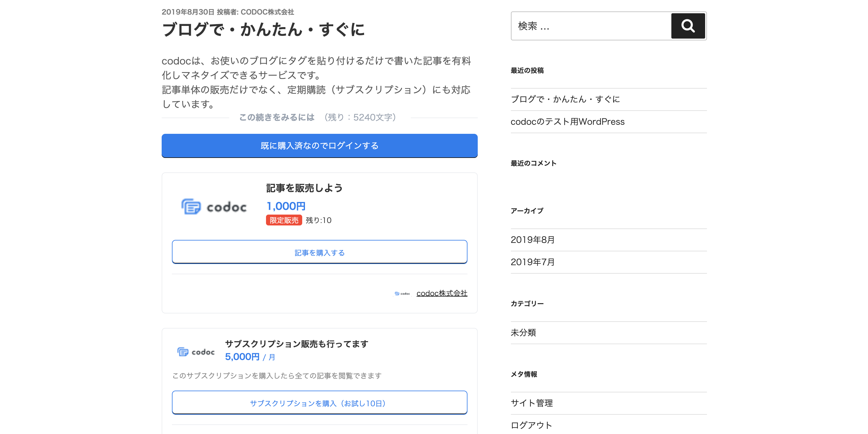The width and height of the screenshot is (868, 434).
Task: Select the 未分類 category
Action: (523, 333)
